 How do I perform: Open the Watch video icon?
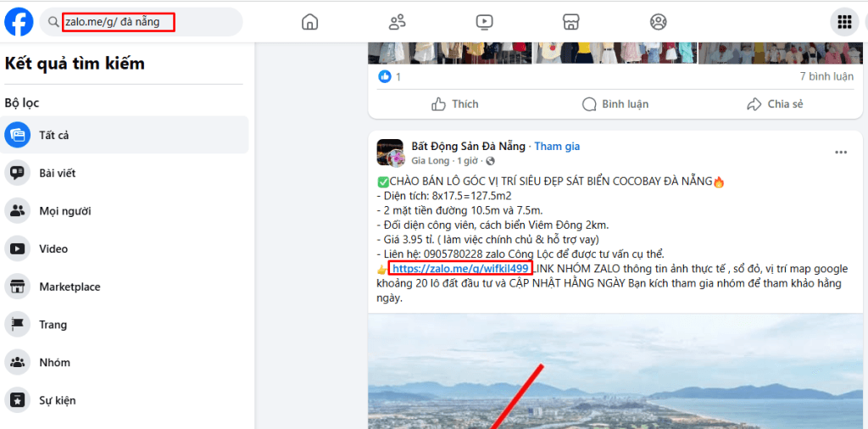(x=484, y=22)
